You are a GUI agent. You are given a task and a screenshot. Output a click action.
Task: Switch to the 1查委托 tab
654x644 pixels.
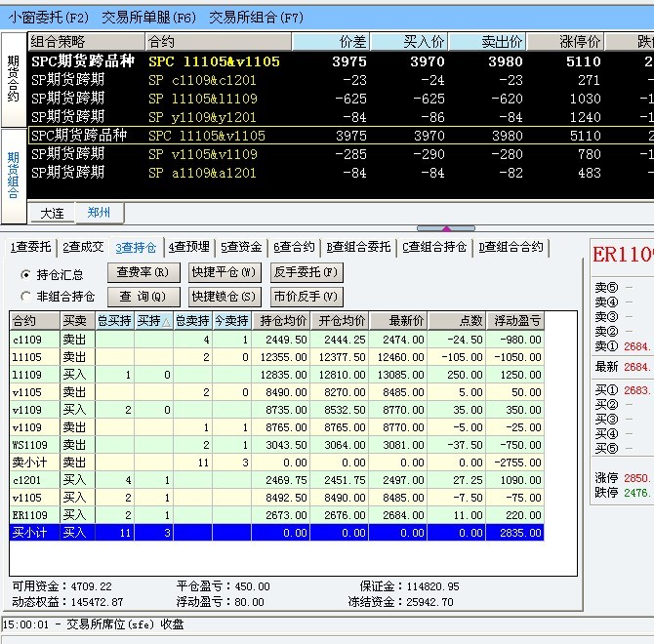click(x=30, y=247)
